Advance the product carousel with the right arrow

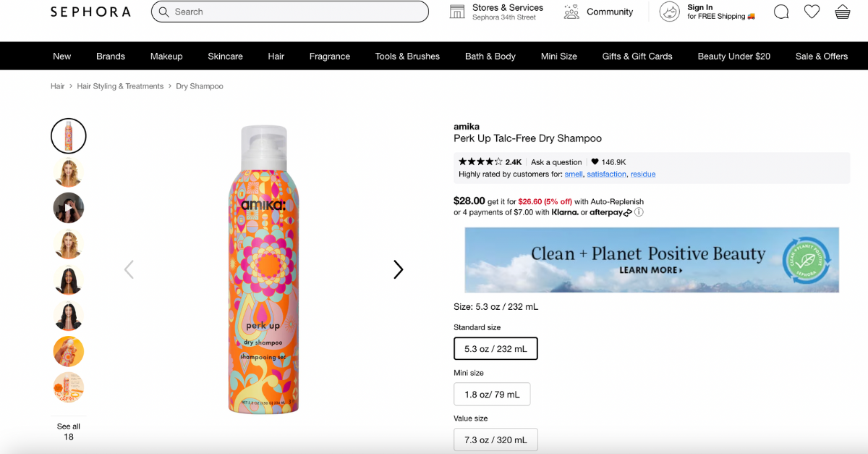(398, 269)
